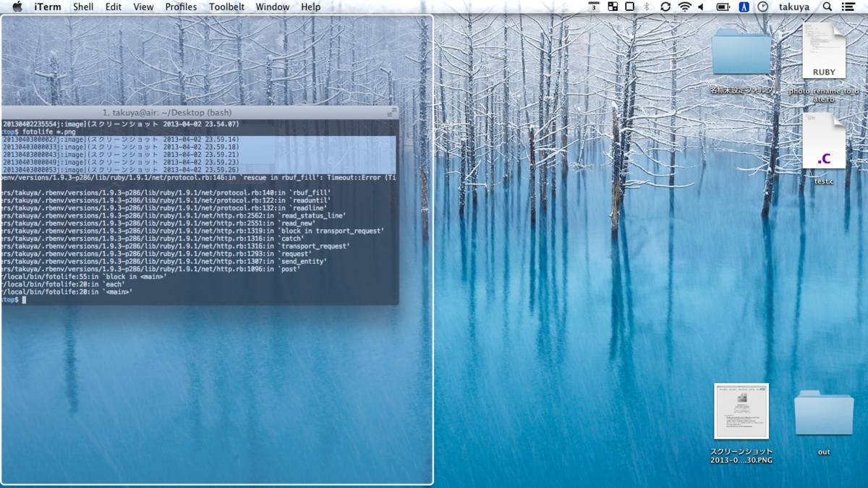Click the fotolife:20 '<main>' line

(x=67, y=292)
